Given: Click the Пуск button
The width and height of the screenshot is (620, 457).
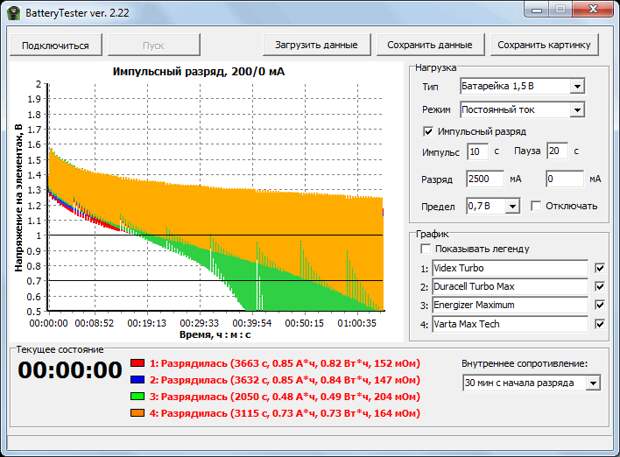Looking at the screenshot, I should (x=153, y=45).
